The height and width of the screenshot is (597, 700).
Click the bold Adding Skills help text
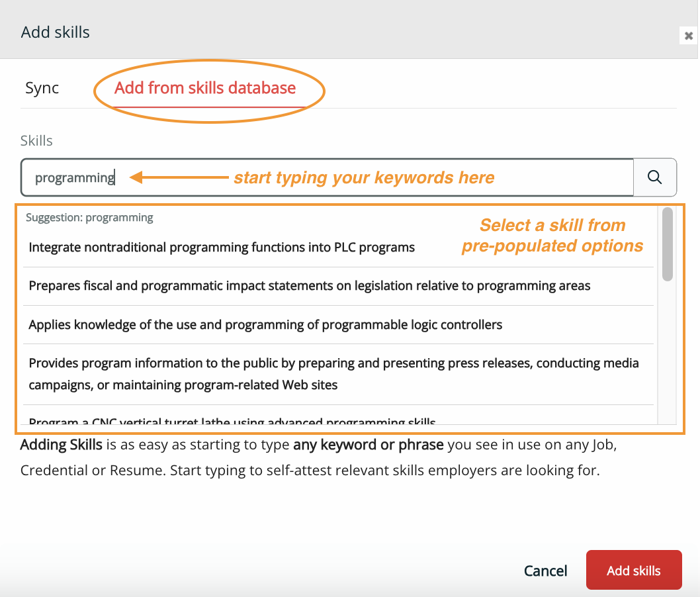point(61,444)
